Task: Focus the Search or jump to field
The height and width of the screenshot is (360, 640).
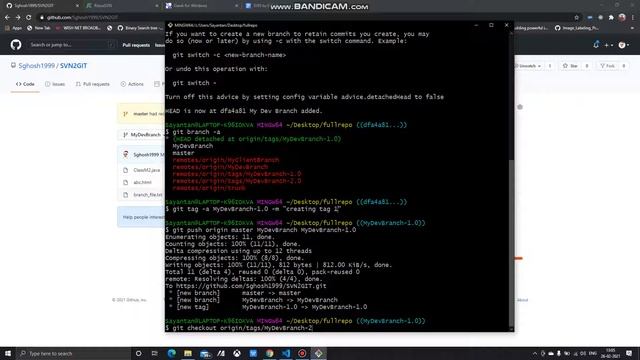Action: point(72,45)
